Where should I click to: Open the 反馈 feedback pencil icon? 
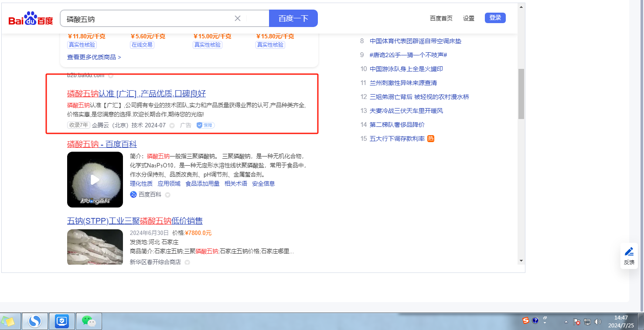[629, 255]
